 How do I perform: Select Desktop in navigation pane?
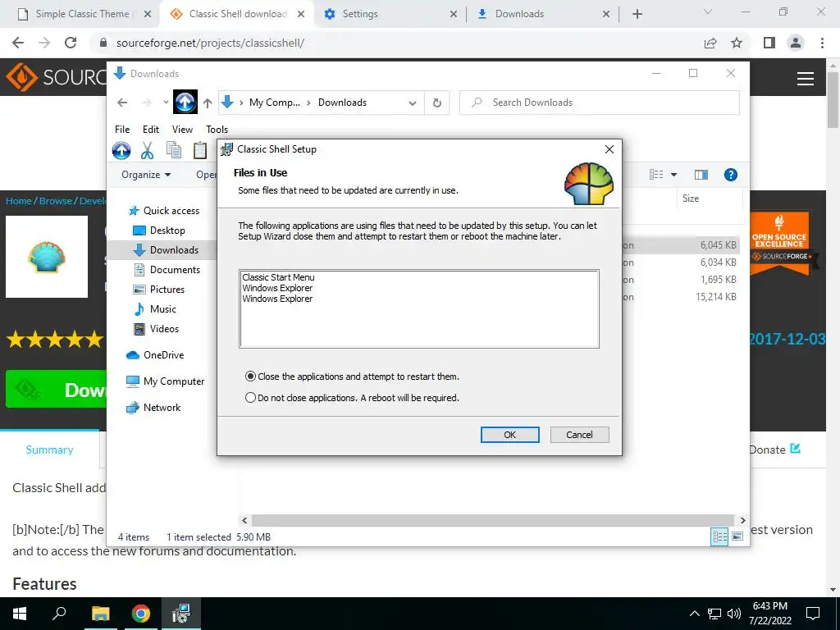click(159, 231)
